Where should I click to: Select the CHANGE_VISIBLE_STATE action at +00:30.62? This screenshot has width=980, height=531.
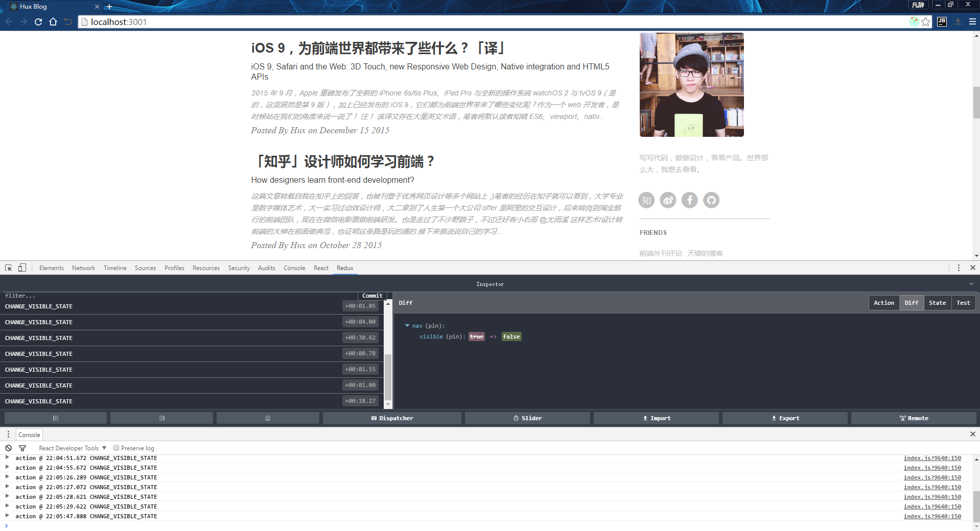(x=192, y=338)
